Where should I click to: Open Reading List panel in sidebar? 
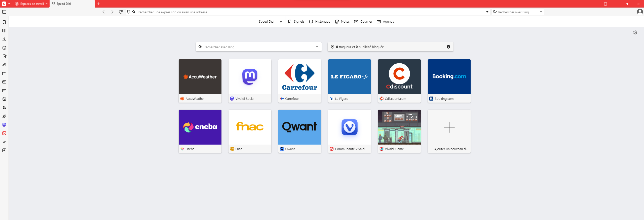4,31
